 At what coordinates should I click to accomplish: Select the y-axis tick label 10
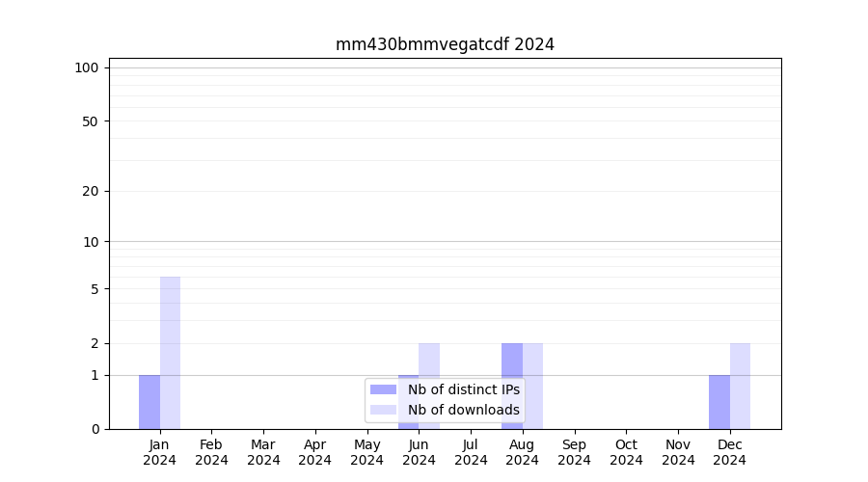pyautogui.click(x=90, y=242)
